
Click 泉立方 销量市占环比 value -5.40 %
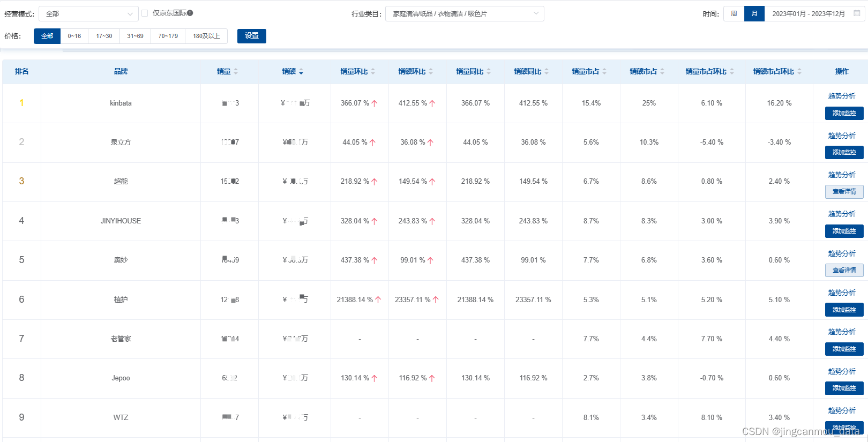point(712,142)
